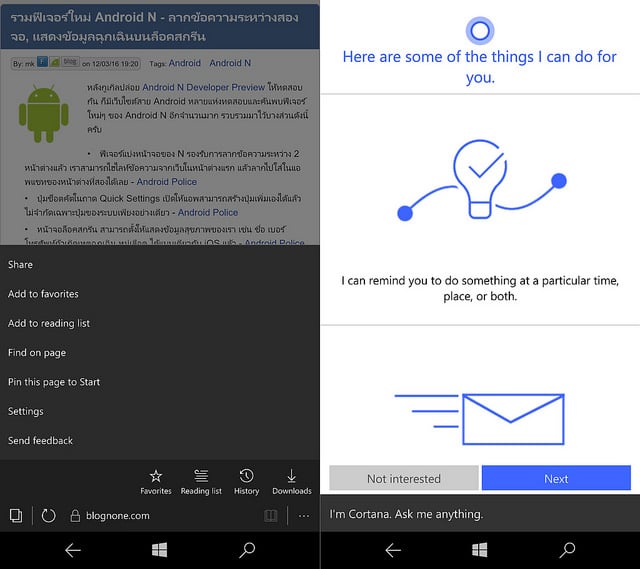Open Android N Developer Preview link

[204, 87]
